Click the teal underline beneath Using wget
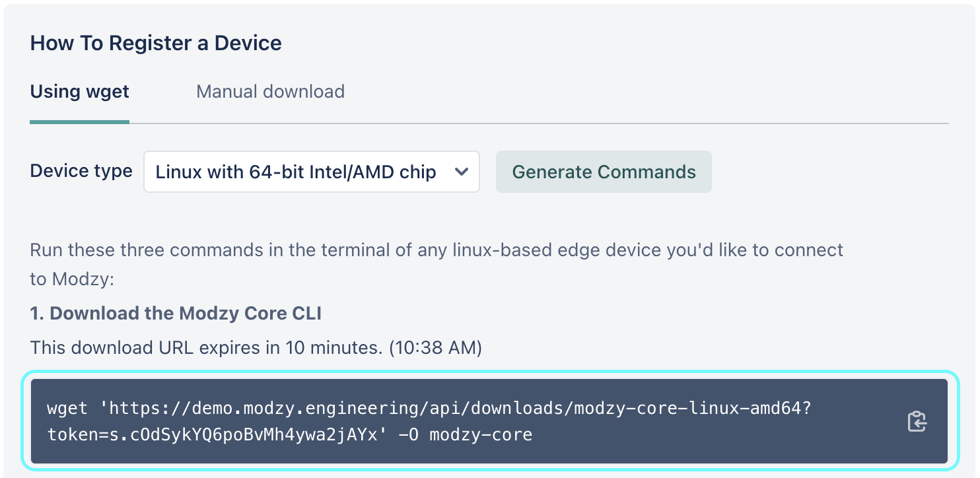The height and width of the screenshot is (478, 980). [x=80, y=121]
